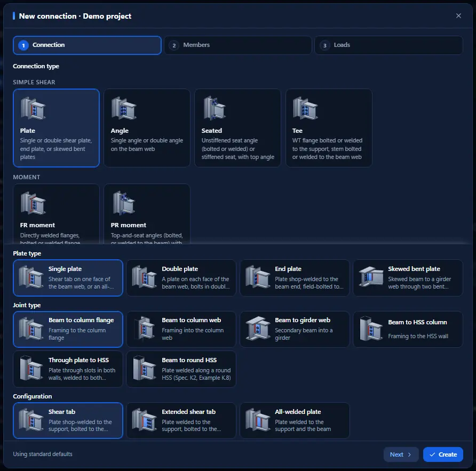Select the Beam to girder web icon
The image size is (476, 471).
[258, 329]
